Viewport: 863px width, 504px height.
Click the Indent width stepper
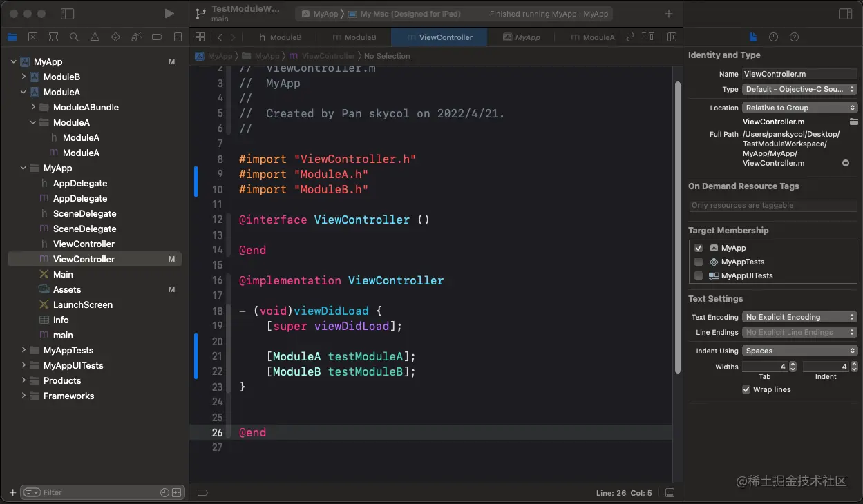pos(853,367)
